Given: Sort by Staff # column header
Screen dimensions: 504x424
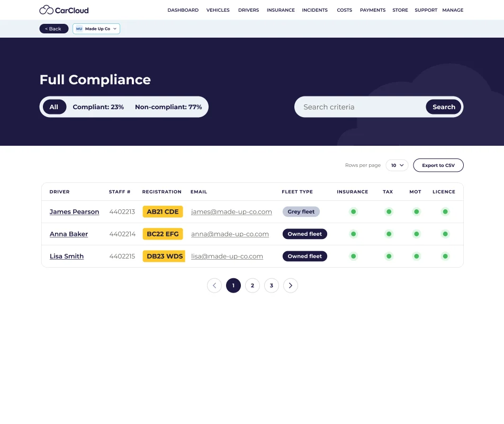Looking at the screenshot, I should (120, 192).
